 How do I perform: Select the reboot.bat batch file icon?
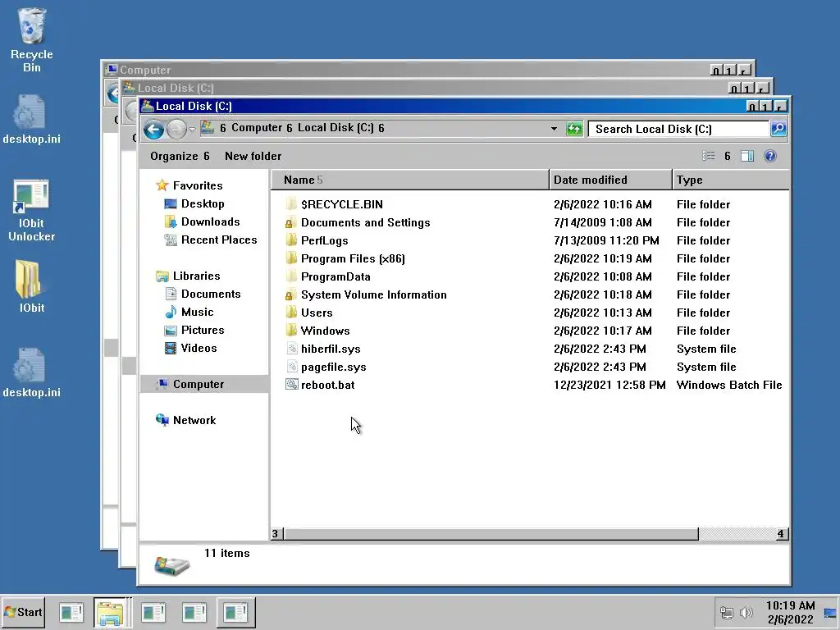pyautogui.click(x=291, y=385)
